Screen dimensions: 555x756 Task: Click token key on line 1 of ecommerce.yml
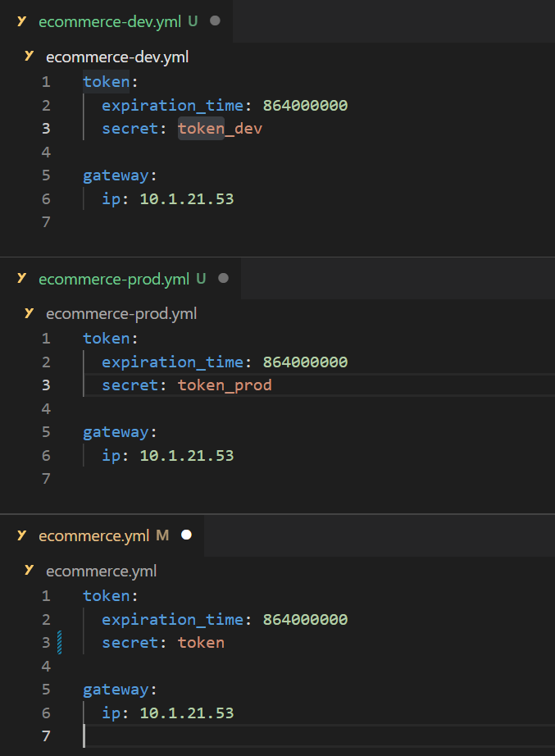coord(107,595)
